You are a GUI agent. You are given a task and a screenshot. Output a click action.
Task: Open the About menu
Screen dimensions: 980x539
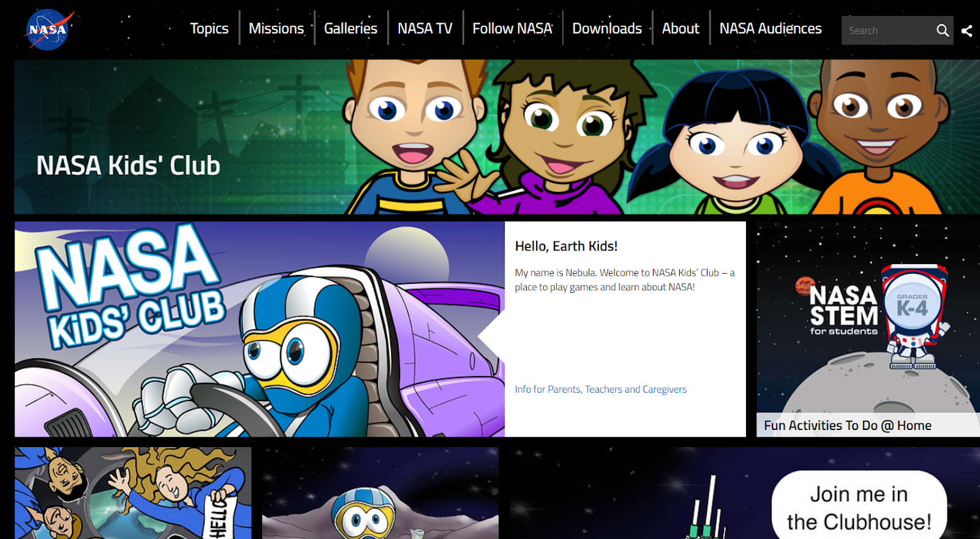(680, 28)
